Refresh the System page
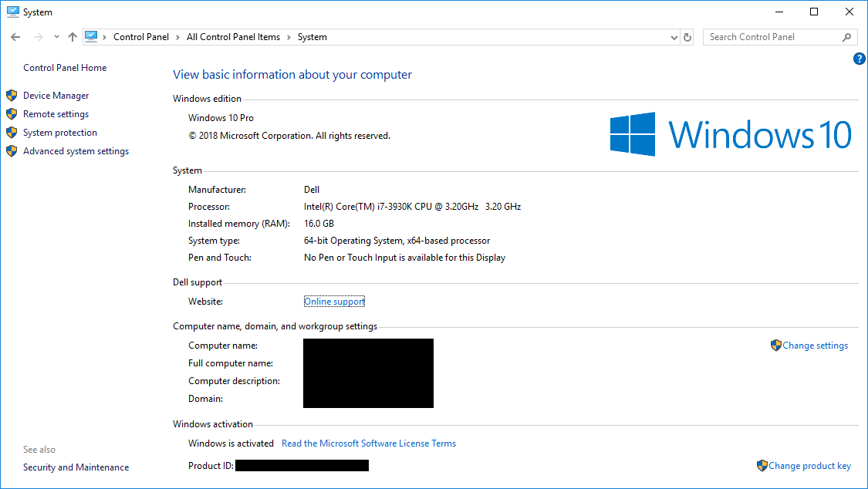The height and width of the screenshot is (489, 868). pos(687,38)
